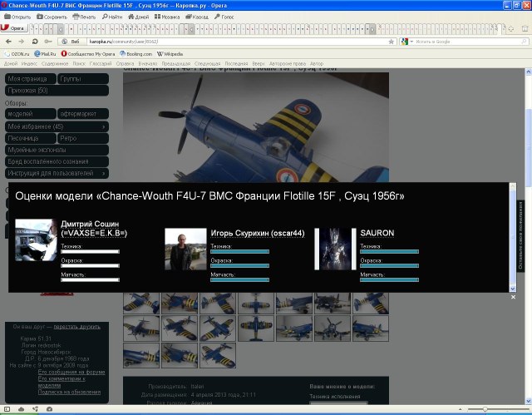Click the Opera menu button
Image resolution: width=532 pixels, height=415 pixels.
[x=14, y=27]
